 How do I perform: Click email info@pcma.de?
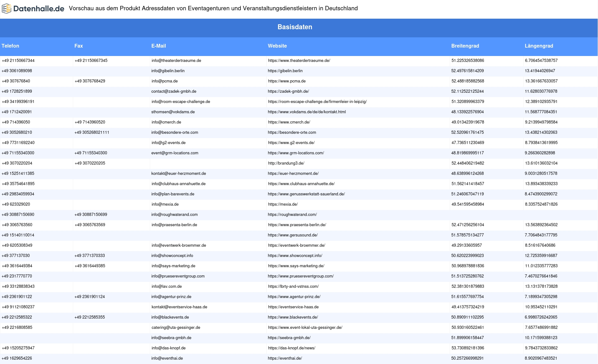(164, 81)
